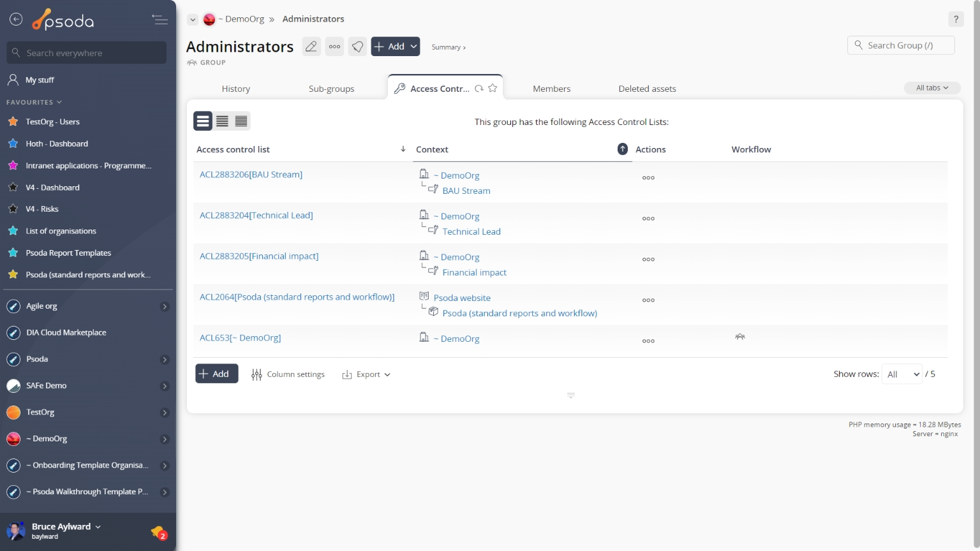Open actions for ACL2064 Psoda row

click(x=648, y=300)
